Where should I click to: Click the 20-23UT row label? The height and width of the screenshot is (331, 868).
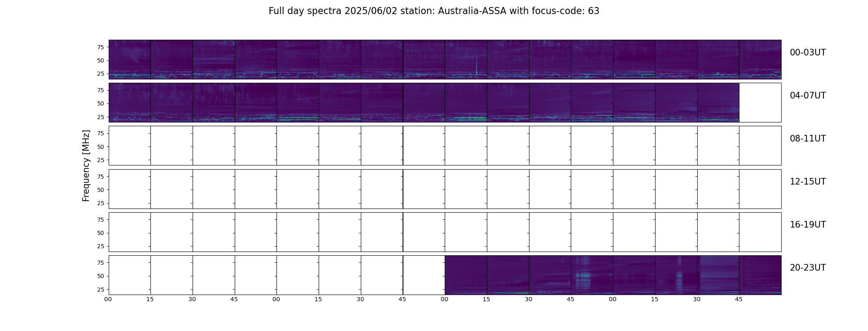point(808,268)
